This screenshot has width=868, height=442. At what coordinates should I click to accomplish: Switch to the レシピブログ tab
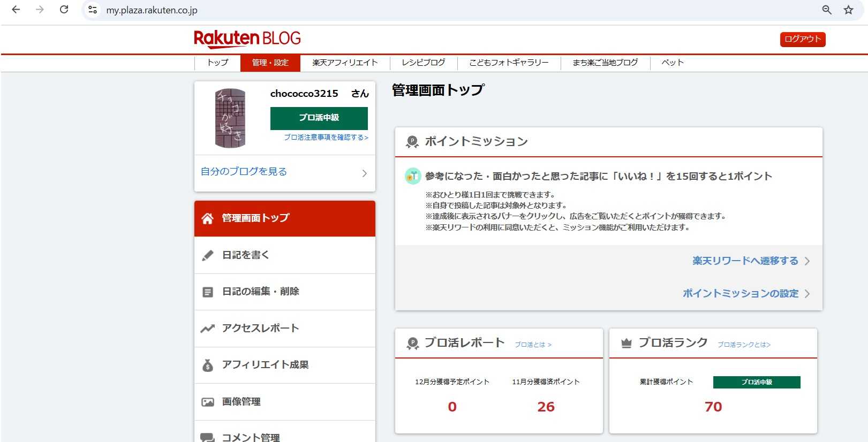(423, 63)
